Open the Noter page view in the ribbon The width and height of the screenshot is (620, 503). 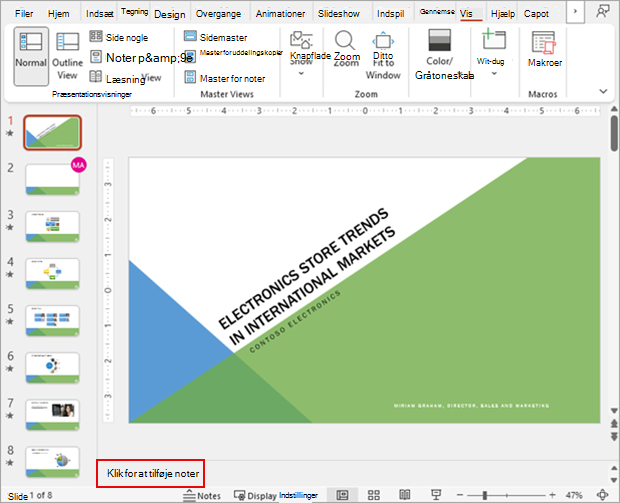[141, 58]
